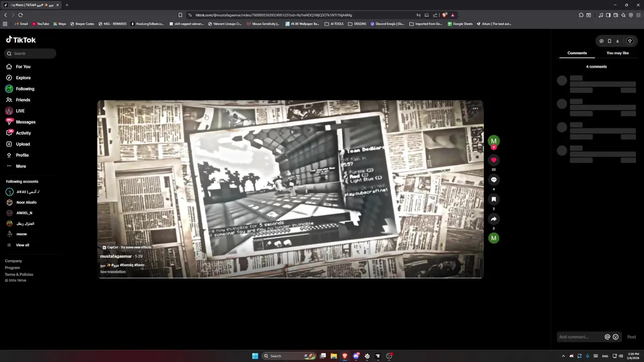This screenshot has height=362, width=644.
Task: Click the Post comment button
Action: point(631,337)
